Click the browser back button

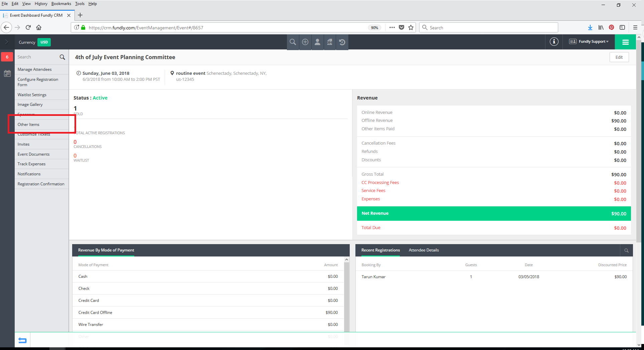[x=6, y=27]
